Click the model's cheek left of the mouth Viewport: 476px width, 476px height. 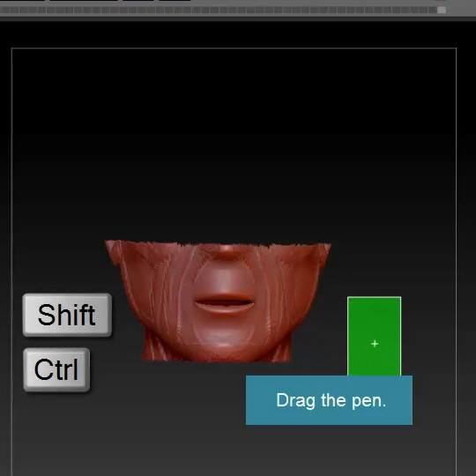click(158, 288)
